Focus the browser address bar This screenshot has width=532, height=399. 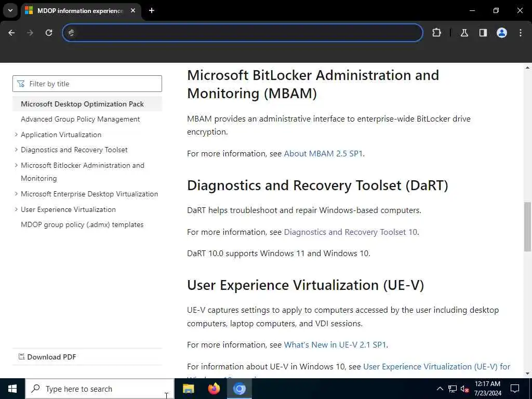pos(243,33)
